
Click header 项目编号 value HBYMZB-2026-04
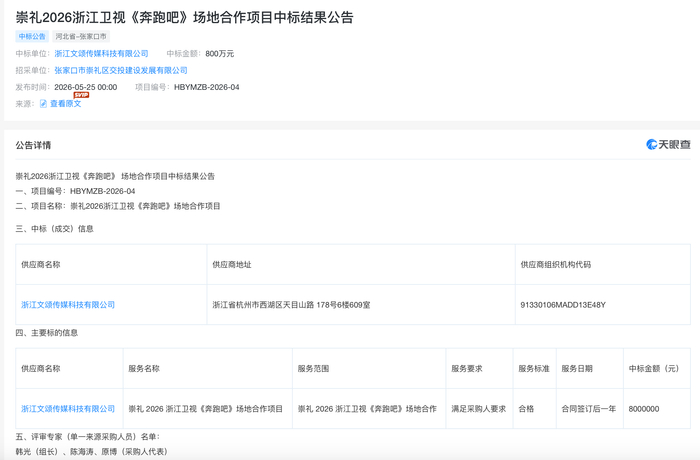(207, 87)
